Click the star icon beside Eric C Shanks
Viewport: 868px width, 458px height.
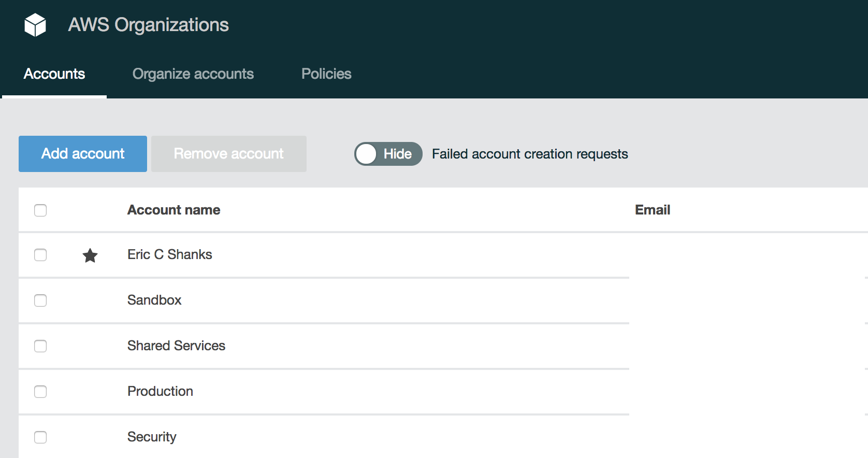[90, 255]
